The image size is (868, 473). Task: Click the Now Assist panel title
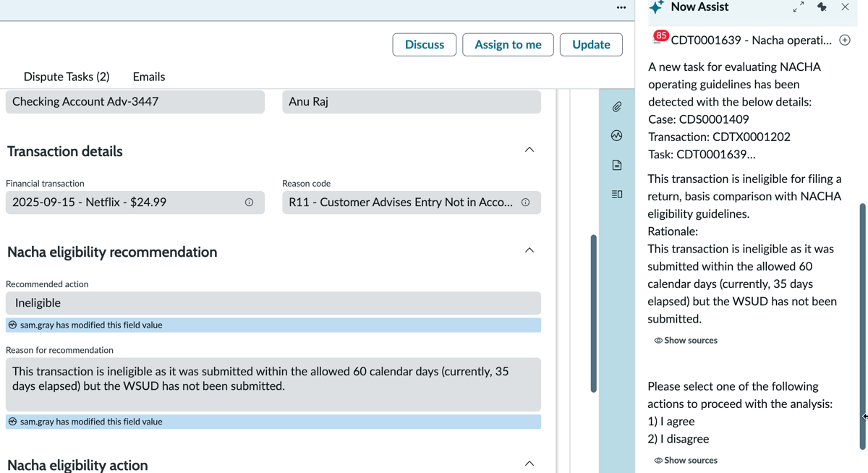(699, 7)
